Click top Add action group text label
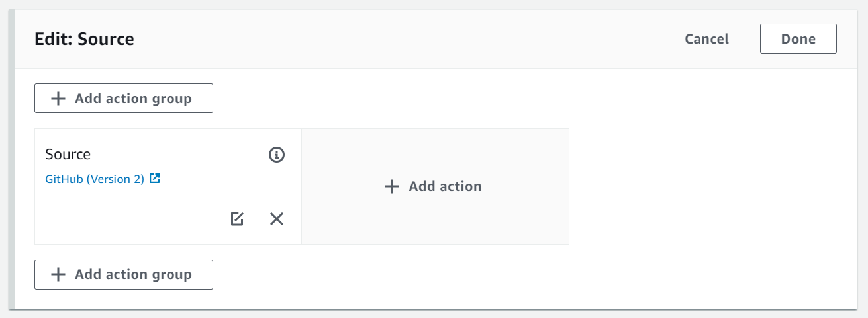 133,99
